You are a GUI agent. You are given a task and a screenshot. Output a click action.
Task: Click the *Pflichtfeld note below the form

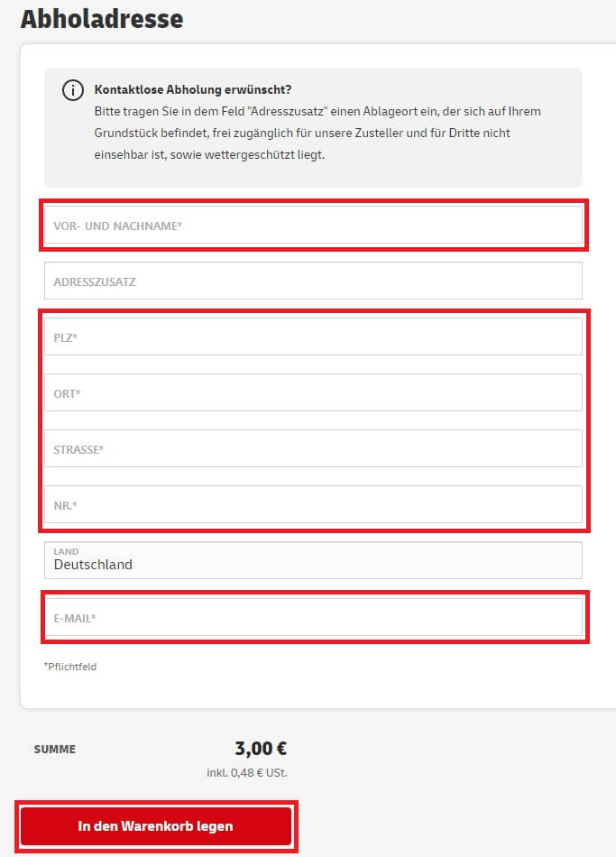(x=70, y=667)
